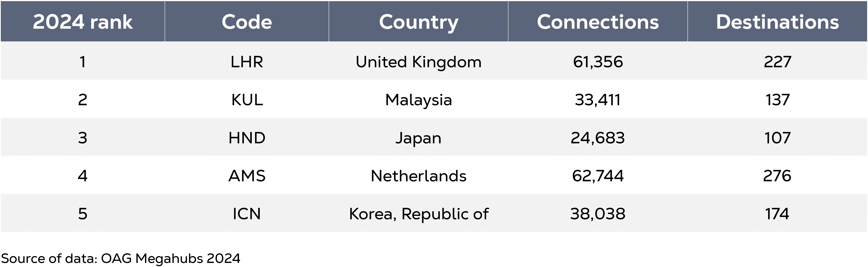
Task: Select the 62,744 connections value
Action: click(x=598, y=176)
